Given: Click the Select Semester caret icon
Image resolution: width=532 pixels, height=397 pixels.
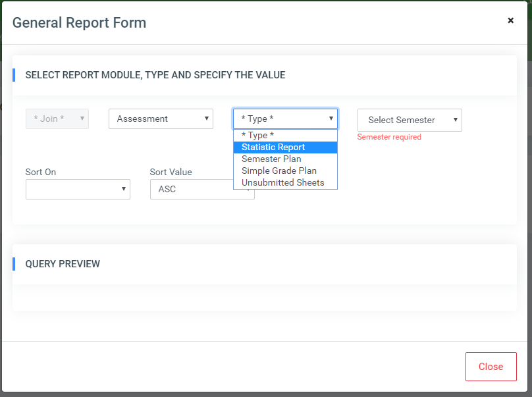Looking at the screenshot, I should click(454, 120).
